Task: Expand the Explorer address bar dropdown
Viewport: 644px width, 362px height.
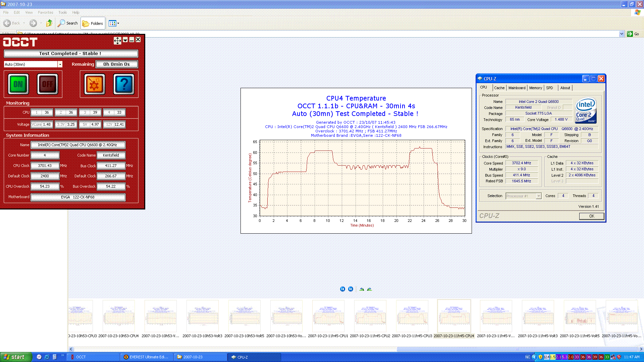Action: click(622, 34)
